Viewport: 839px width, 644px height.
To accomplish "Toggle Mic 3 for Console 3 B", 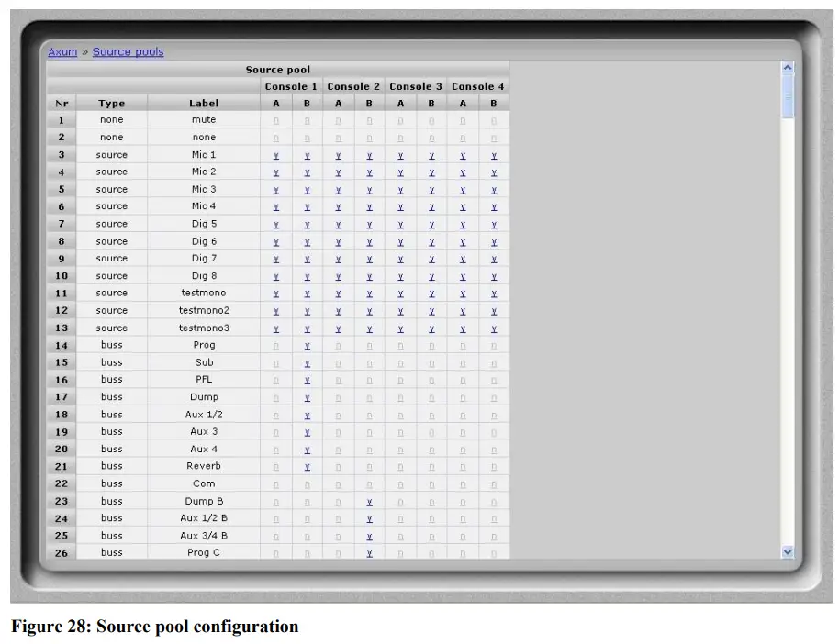I will 431,191.
